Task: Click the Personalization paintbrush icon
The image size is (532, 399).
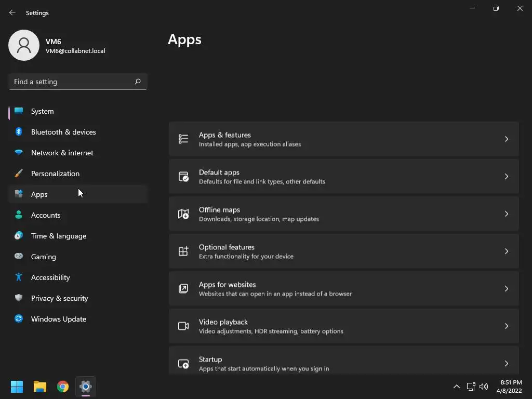Action: tap(19, 174)
